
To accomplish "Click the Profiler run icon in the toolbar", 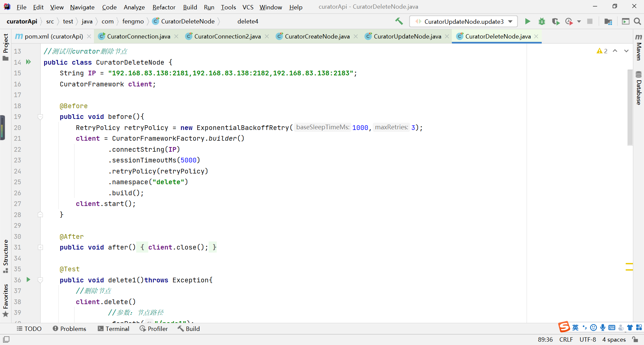I will coord(569,21).
